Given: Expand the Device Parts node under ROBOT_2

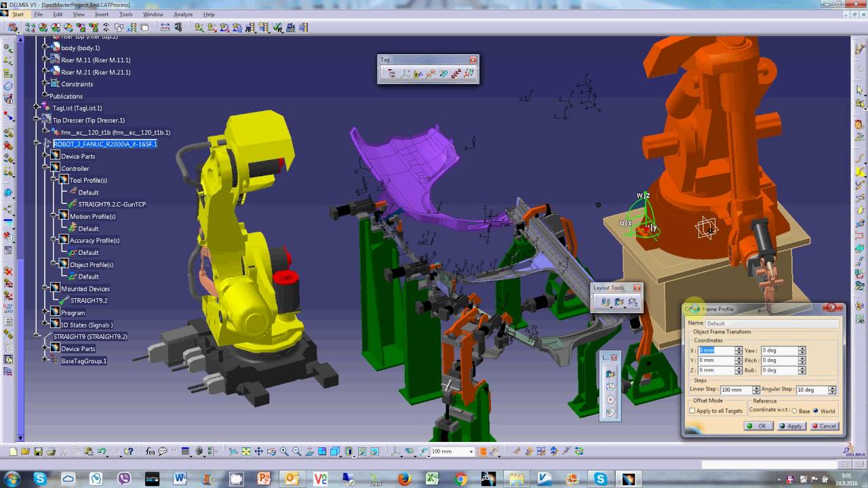Looking at the screenshot, I should (x=45, y=157).
